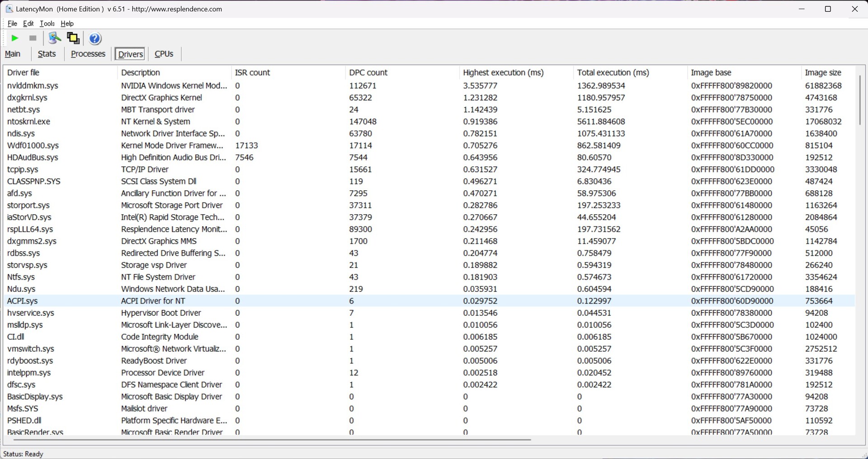Minimize the LatencyMon window

[x=802, y=9]
